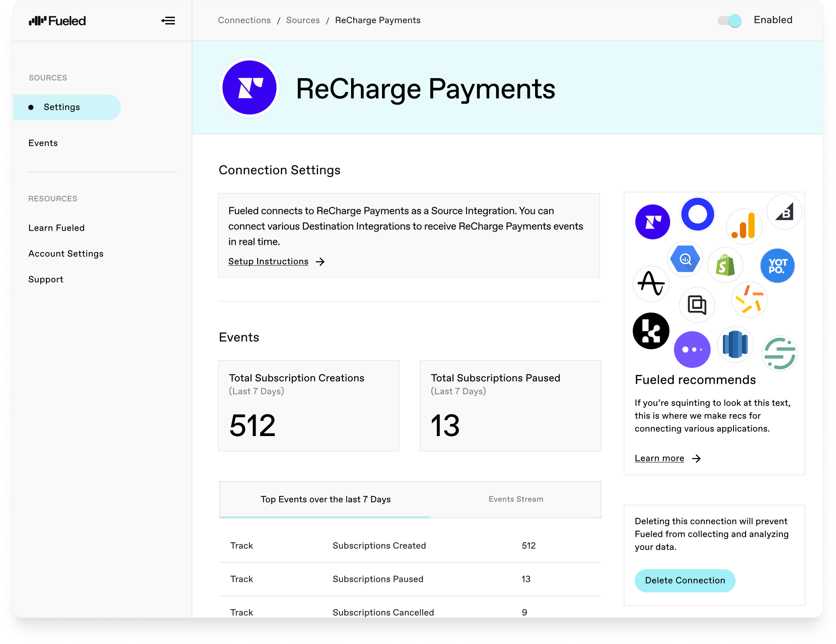Click the Connection Settings heading
836x644 pixels.
click(x=280, y=170)
